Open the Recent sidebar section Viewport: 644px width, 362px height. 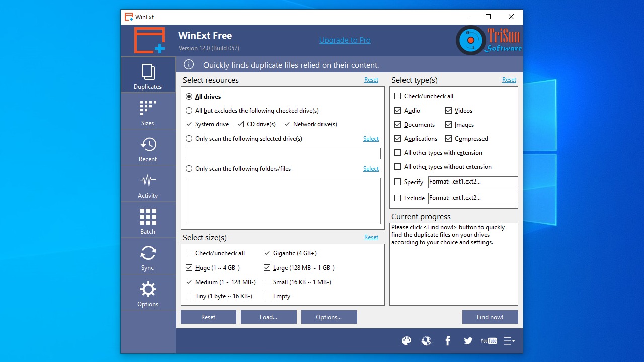click(x=148, y=147)
